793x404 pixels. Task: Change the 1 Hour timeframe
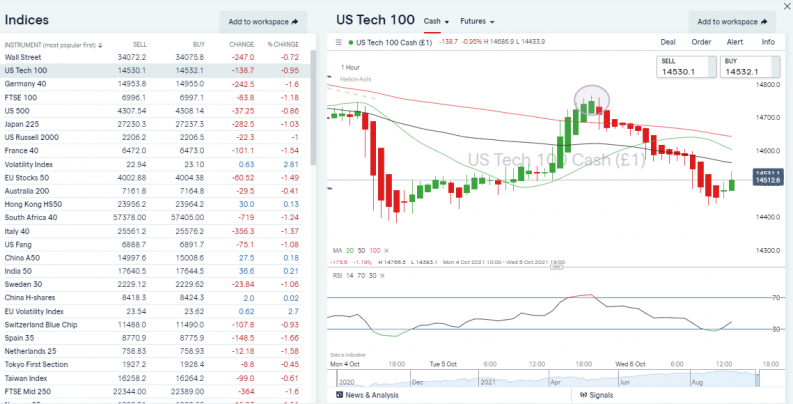click(x=350, y=67)
